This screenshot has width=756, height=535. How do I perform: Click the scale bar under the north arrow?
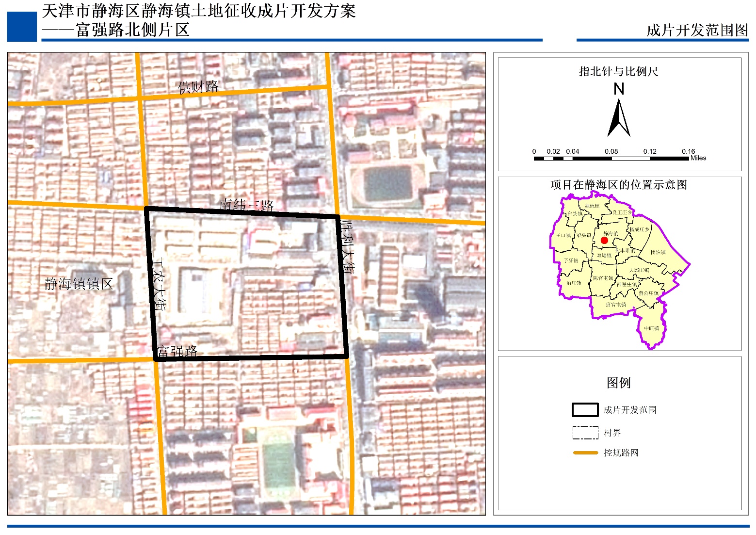(x=611, y=158)
